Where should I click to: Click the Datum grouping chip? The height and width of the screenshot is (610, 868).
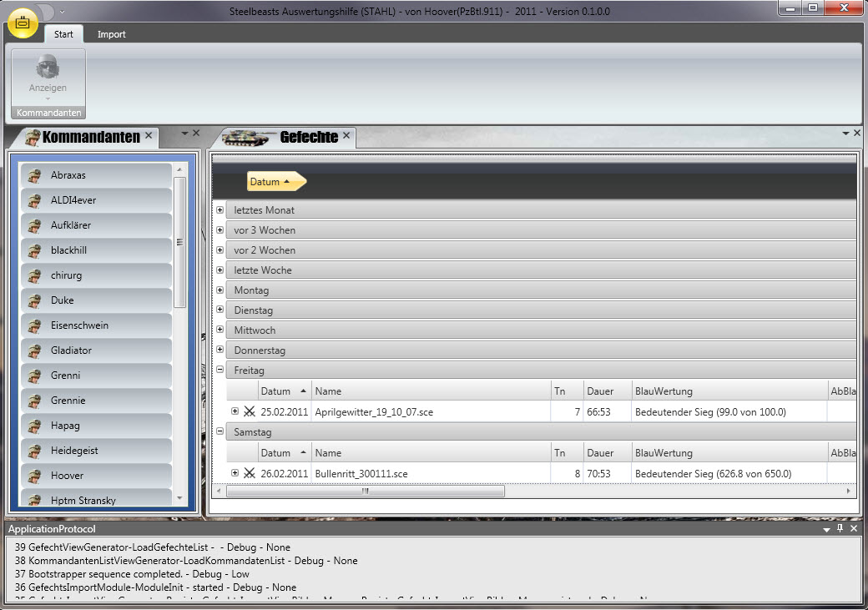pos(274,181)
